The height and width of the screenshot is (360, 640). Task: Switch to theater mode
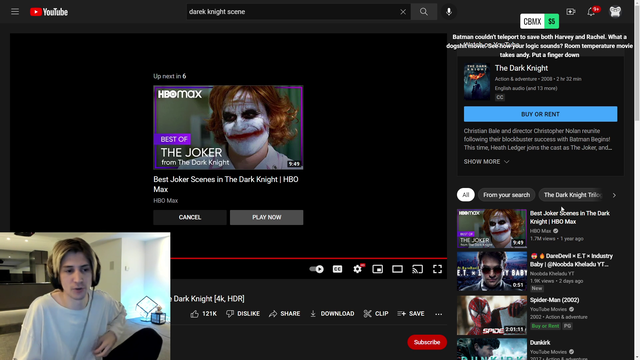tap(398, 269)
